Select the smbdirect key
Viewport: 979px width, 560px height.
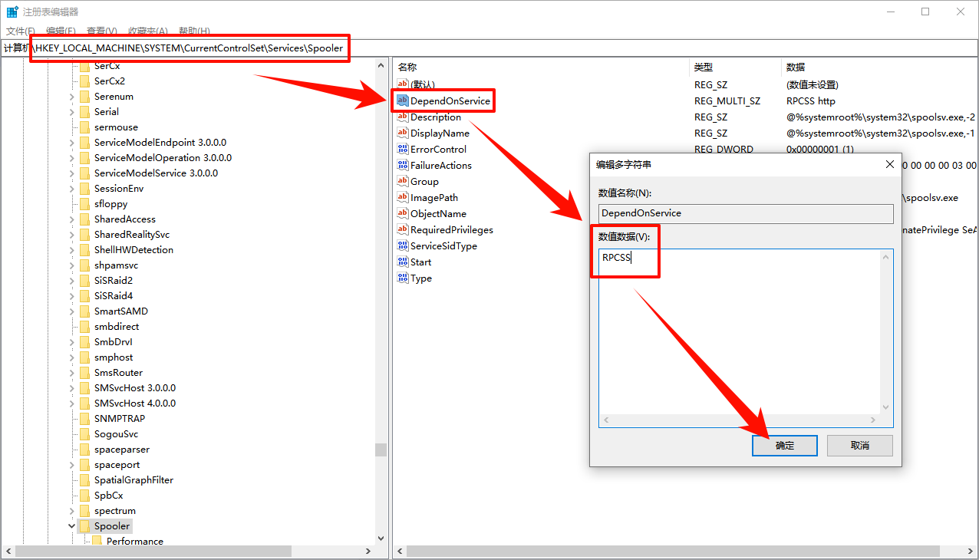tap(117, 327)
